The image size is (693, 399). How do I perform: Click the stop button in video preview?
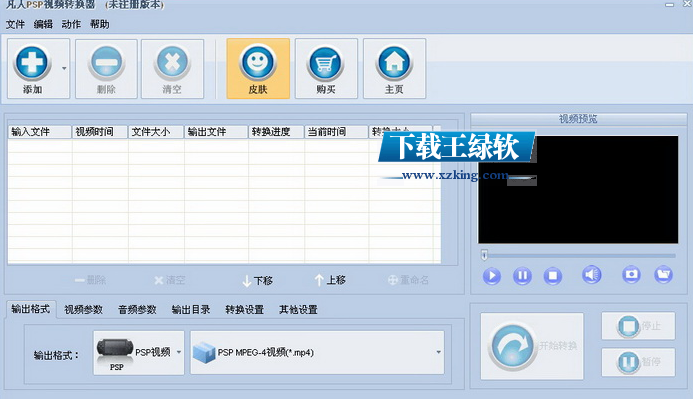pyautogui.click(x=552, y=276)
